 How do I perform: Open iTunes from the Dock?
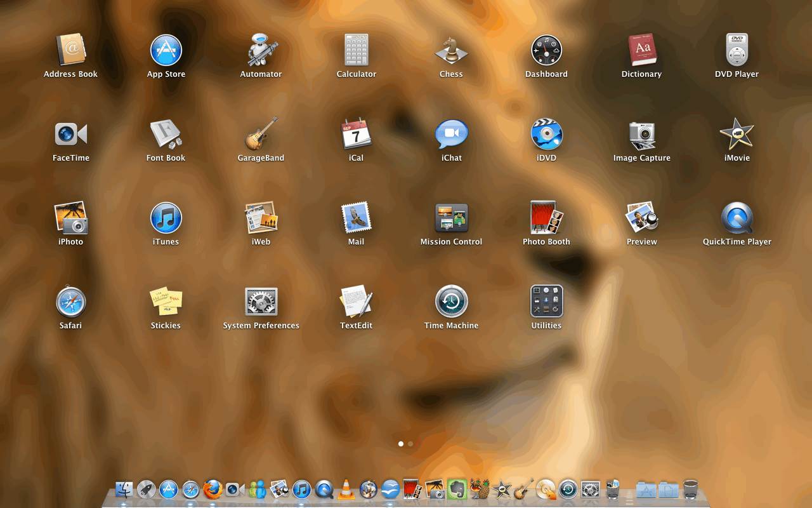pyautogui.click(x=302, y=490)
